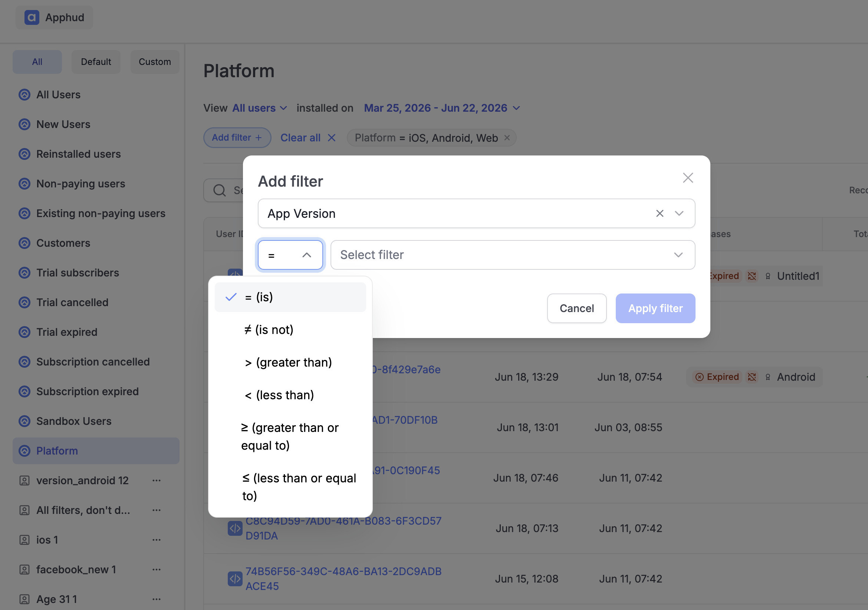This screenshot has width=868, height=610.
Task: Click Android paywall label
Action: pos(796,377)
